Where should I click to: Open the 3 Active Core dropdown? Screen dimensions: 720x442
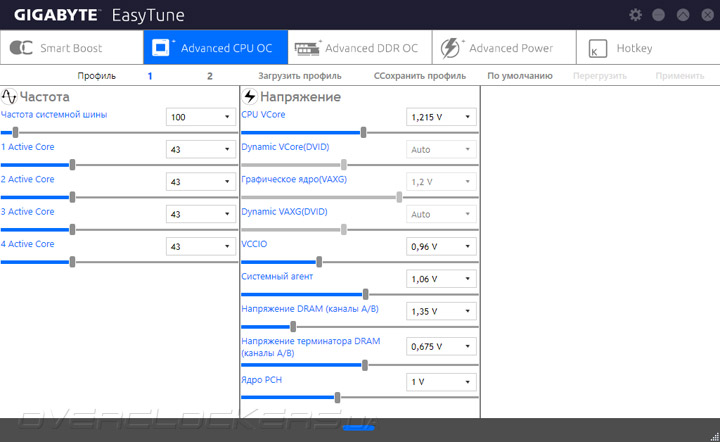tap(200, 214)
